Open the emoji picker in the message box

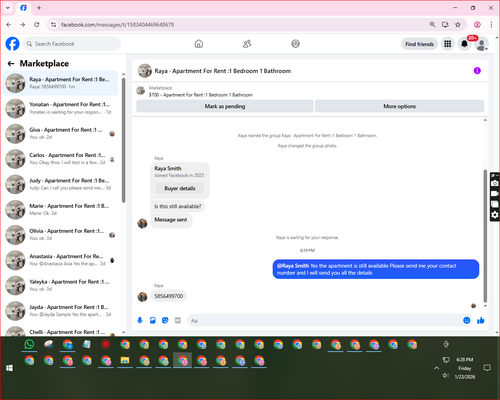coord(467,320)
